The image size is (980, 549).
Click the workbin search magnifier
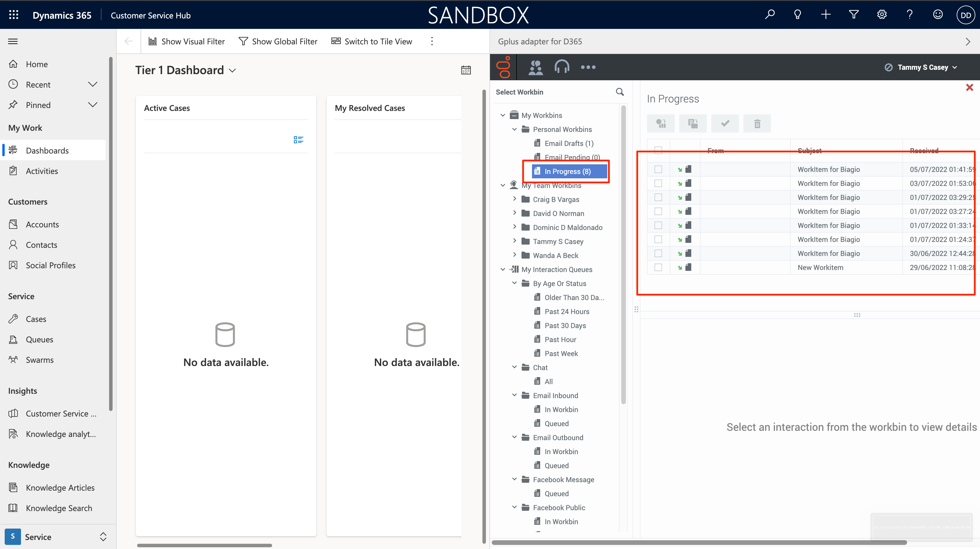click(620, 92)
